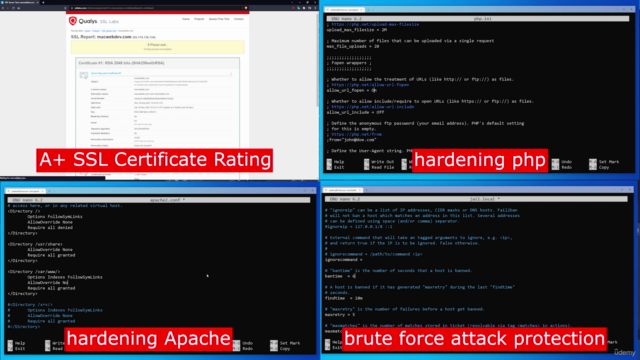Open tab dropdown arrow in jail.local terminal window
The height and width of the screenshot is (360, 640).
click(371, 190)
